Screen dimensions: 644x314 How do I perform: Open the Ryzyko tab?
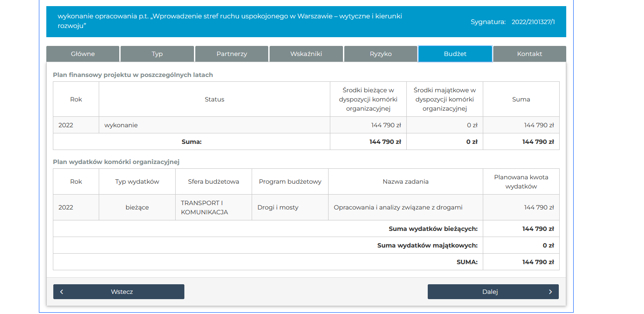pos(381,54)
